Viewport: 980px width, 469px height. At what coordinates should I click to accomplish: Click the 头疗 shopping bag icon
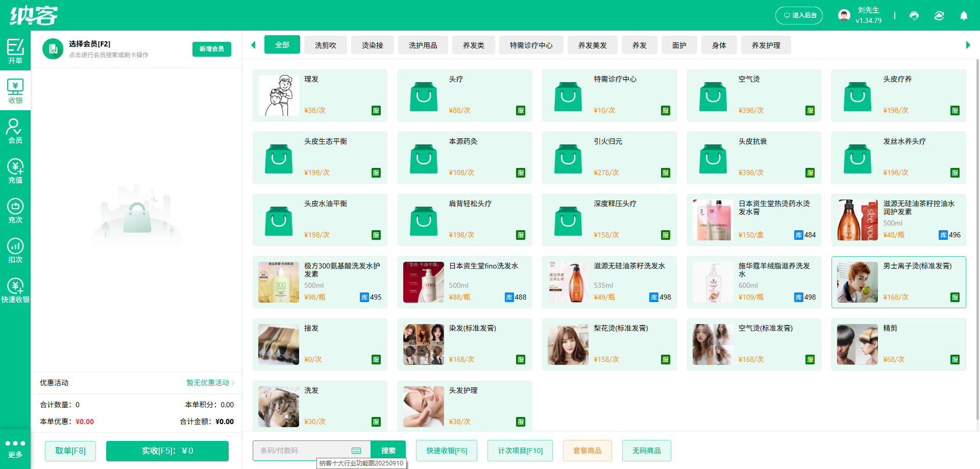(424, 96)
